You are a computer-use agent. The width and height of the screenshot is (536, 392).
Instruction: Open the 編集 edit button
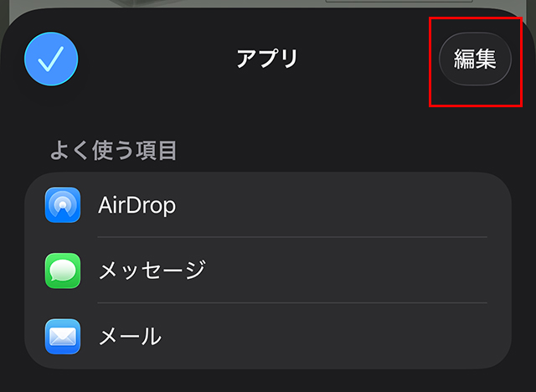(x=475, y=59)
